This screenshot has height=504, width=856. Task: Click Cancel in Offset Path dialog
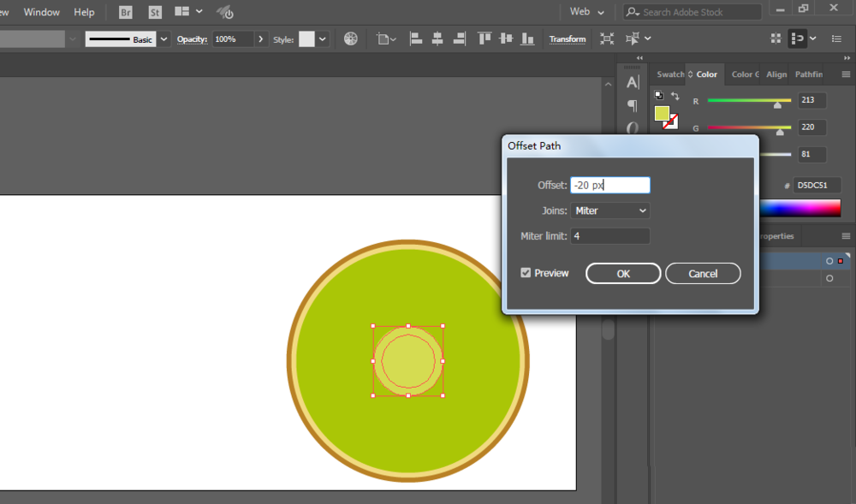703,274
